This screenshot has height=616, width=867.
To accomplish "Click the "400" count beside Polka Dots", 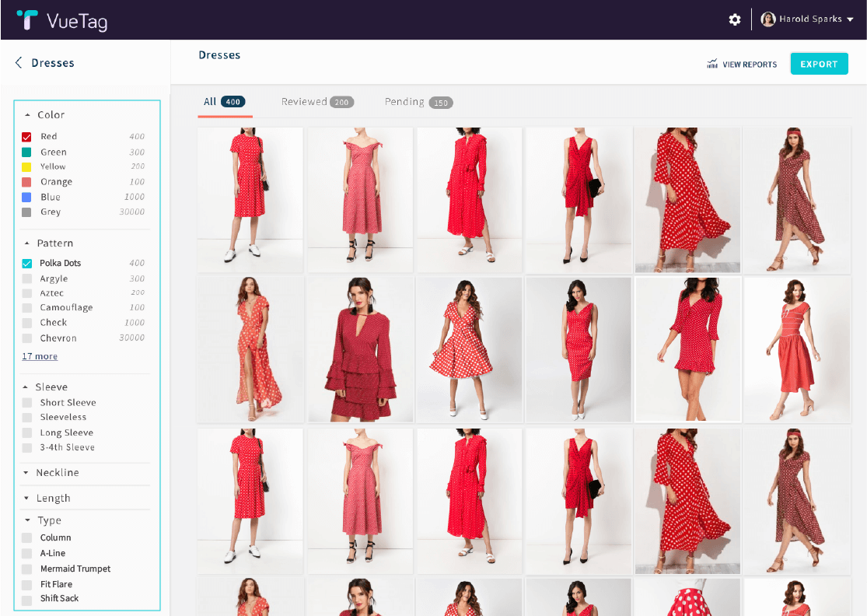I will tap(137, 263).
